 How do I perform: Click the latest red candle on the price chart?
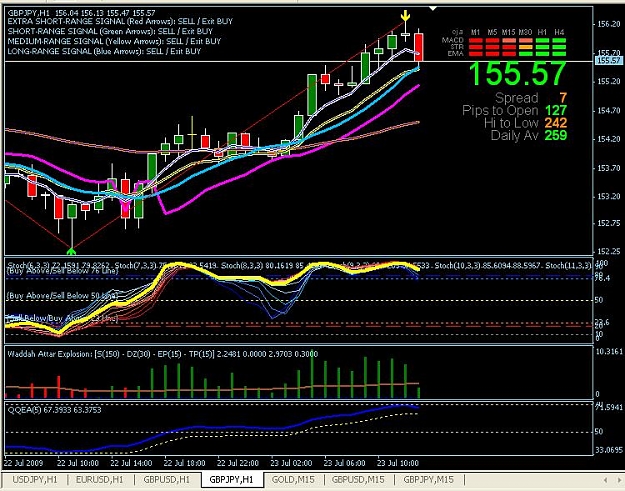pyautogui.click(x=419, y=47)
